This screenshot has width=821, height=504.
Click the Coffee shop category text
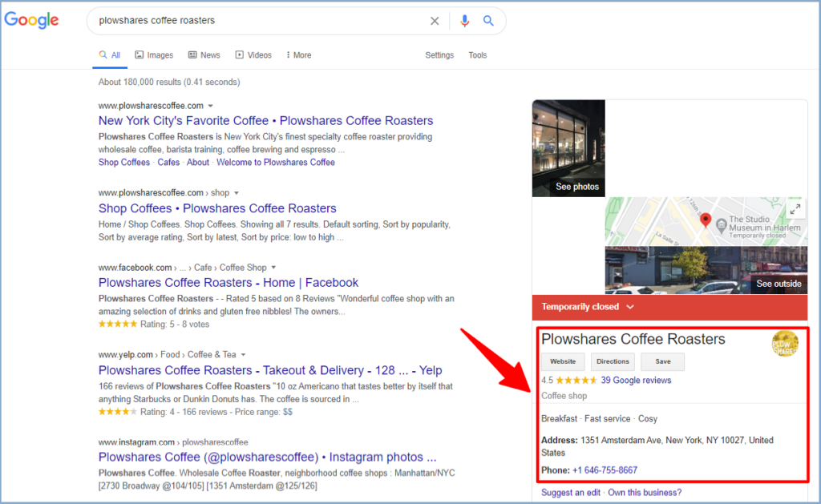pos(564,396)
